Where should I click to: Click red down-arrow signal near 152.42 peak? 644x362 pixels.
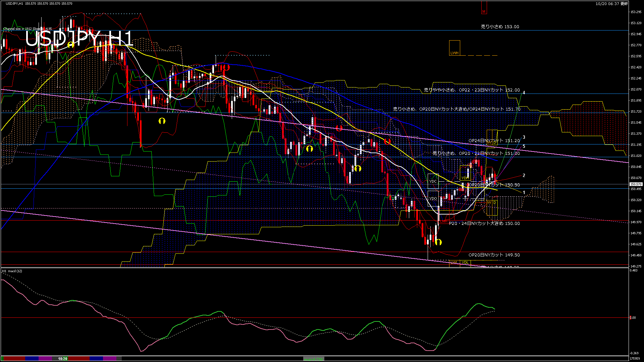point(226,67)
